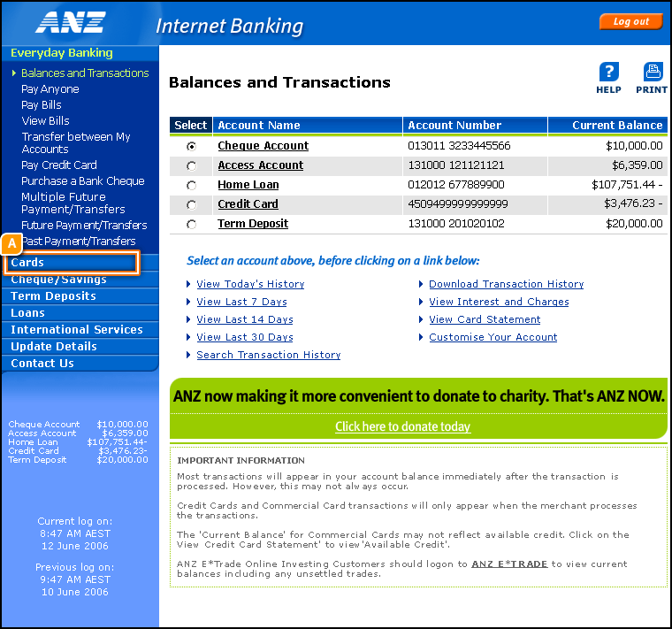This screenshot has width=672, height=629.
Task: Click View Last 30 Days link
Action: click(245, 337)
